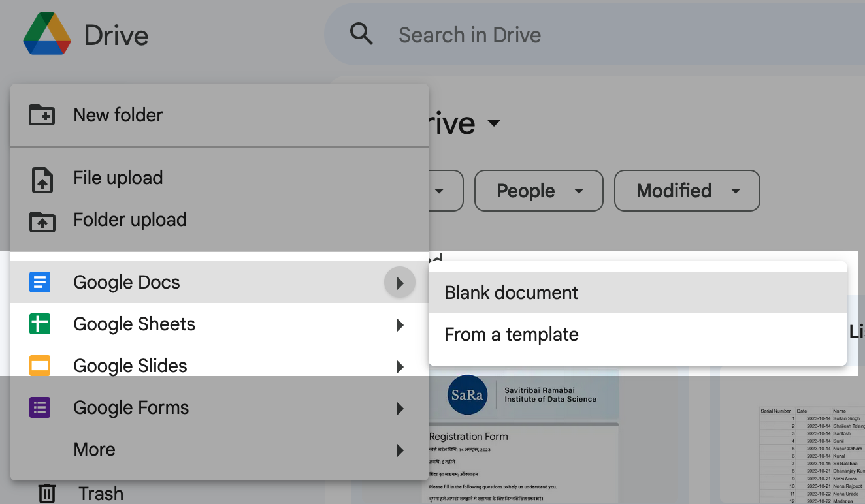Open the Trash icon in sidebar
The image size is (865, 504).
47,493
